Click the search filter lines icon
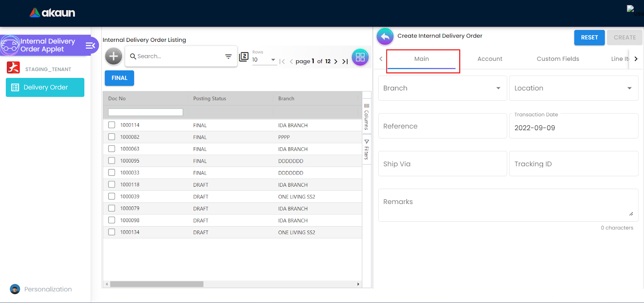This screenshot has height=303, width=644. coord(228,57)
